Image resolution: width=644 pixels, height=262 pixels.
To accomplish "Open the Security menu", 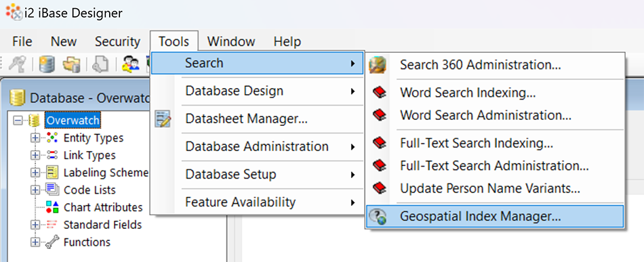I will pyautogui.click(x=117, y=41).
